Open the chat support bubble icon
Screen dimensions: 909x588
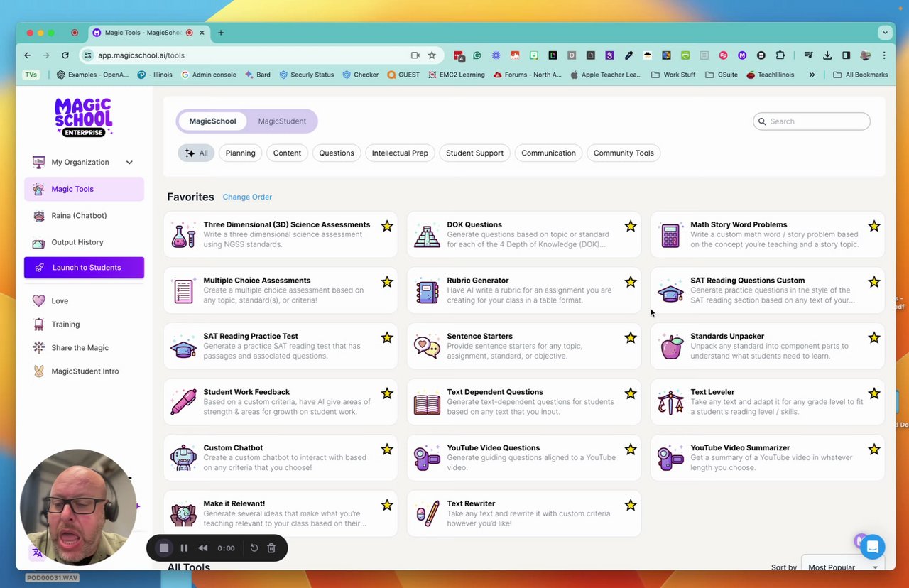(873, 547)
